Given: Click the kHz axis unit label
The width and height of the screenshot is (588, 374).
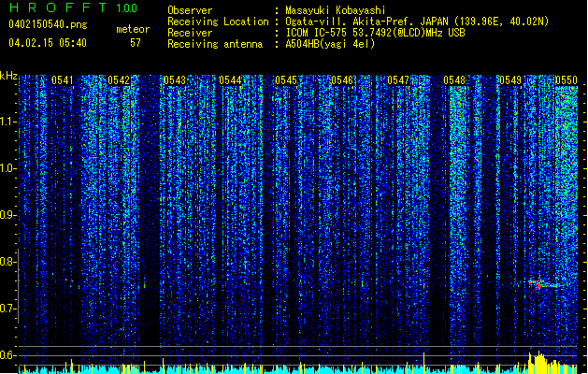Looking at the screenshot, I should 8,76.
